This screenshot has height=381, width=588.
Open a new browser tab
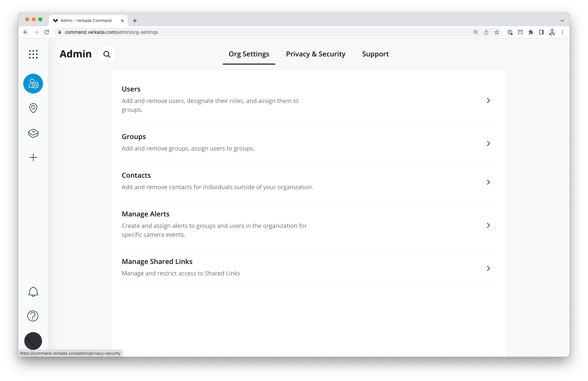(x=135, y=21)
